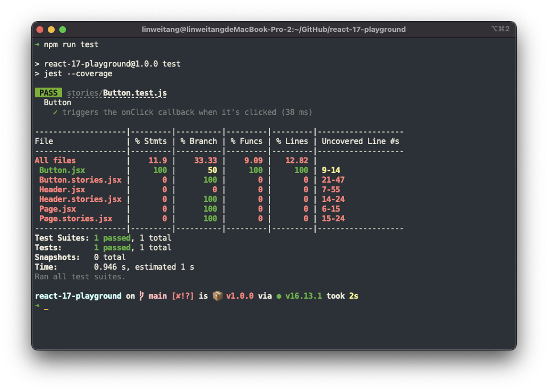Screen dimensions: 548x392
Task: Click the 'Page.stories.jsx' file name
Action: (76, 218)
